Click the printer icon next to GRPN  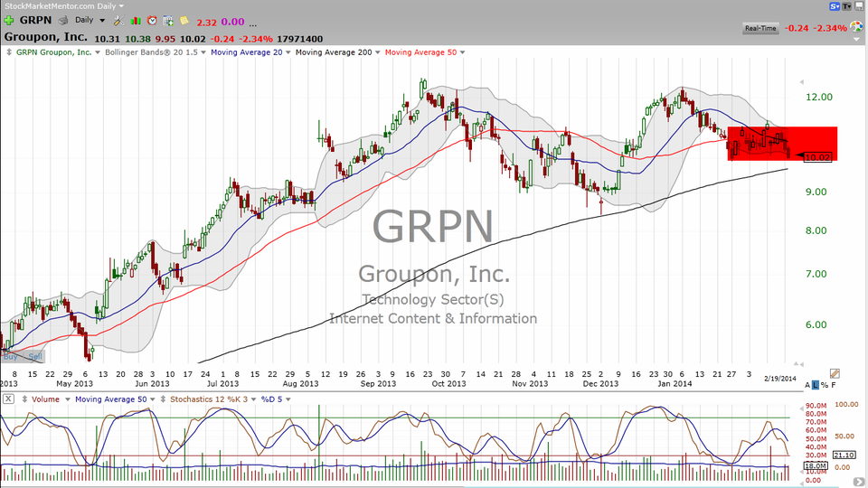(63, 21)
